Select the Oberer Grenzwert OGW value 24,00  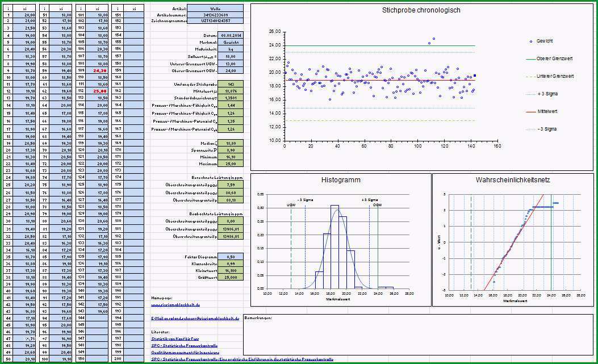231,70
